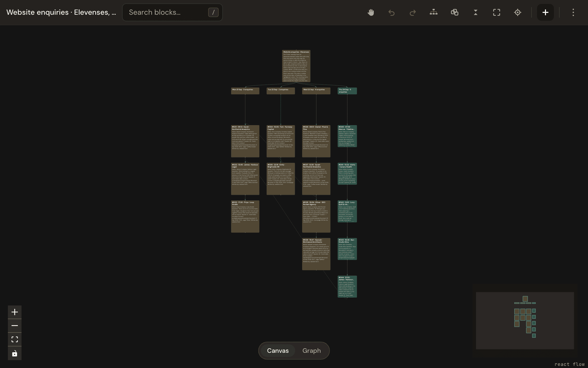This screenshot has width=588, height=368.
Task: Apply auto tree layout icon
Action: pos(434,12)
